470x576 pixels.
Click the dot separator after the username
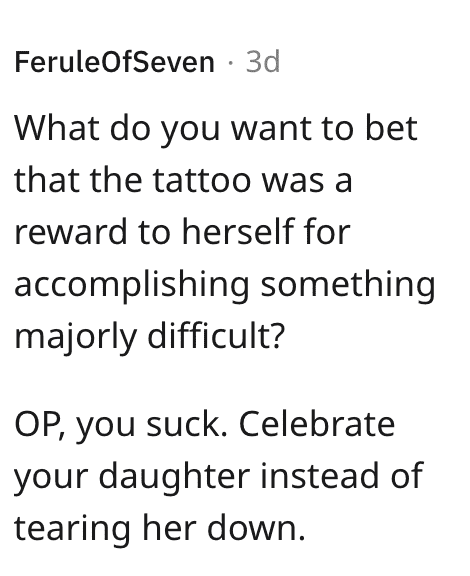tap(230, 62)
